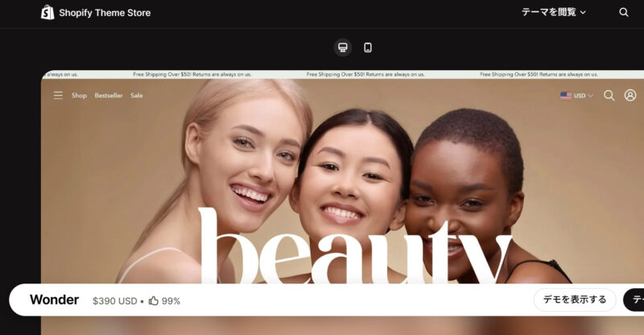Click the デモを表示する button

575,300
